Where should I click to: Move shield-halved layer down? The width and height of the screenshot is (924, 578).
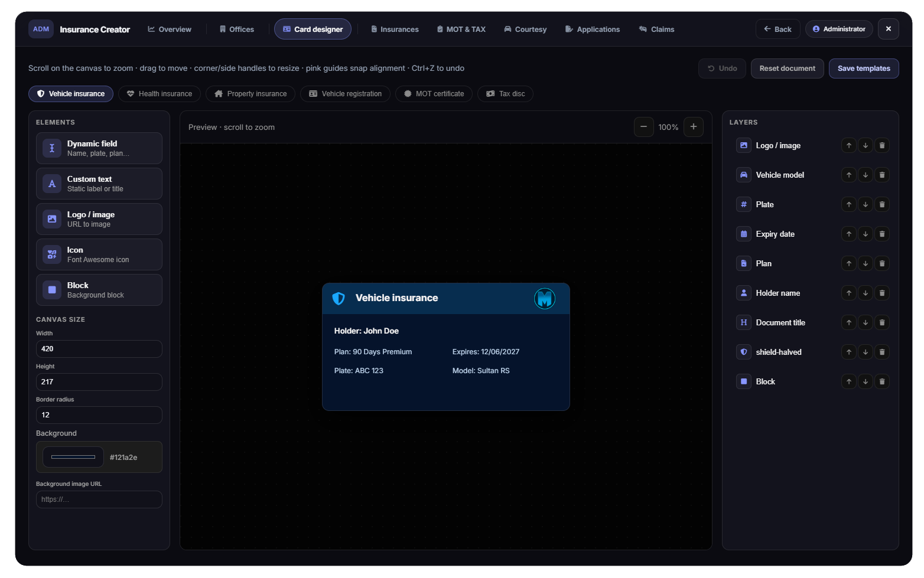[865, 352]
